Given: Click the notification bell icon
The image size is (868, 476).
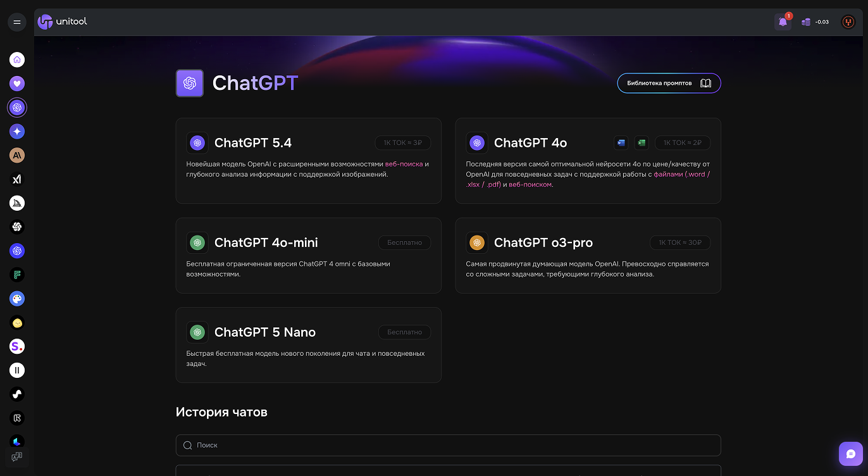Looking at the screenshot, I should coord(783,22).
